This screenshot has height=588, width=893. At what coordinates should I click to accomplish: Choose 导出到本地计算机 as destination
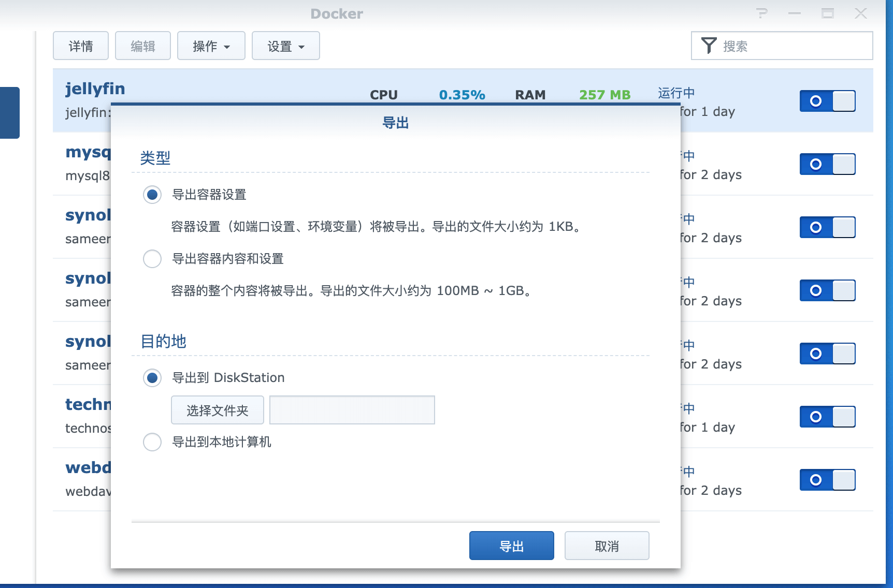pos(152,442)
